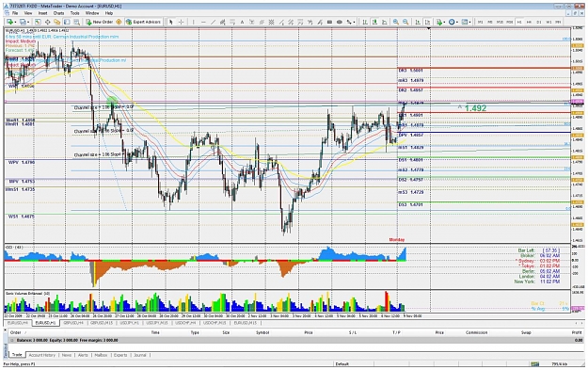
Task: Click the MetaQuotes Language Editor icon
Action: (x=119, y=22)
